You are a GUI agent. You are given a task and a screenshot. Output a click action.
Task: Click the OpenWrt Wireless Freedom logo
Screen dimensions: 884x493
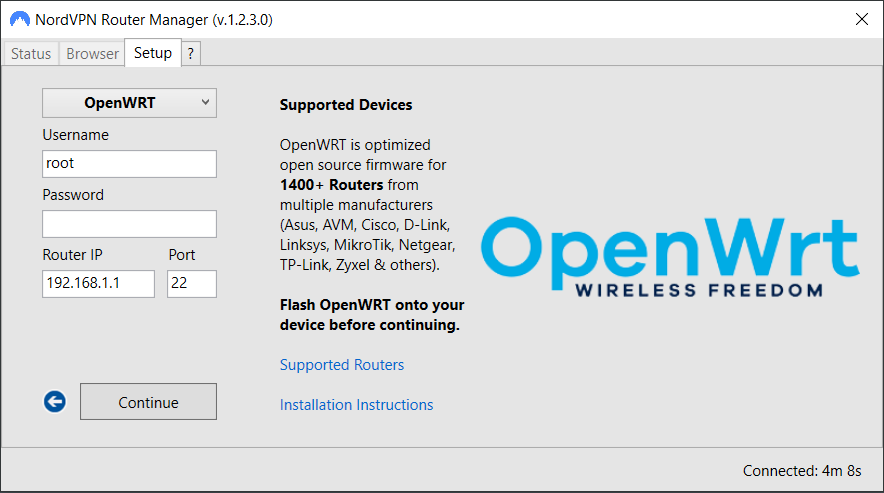coord(670,257)
